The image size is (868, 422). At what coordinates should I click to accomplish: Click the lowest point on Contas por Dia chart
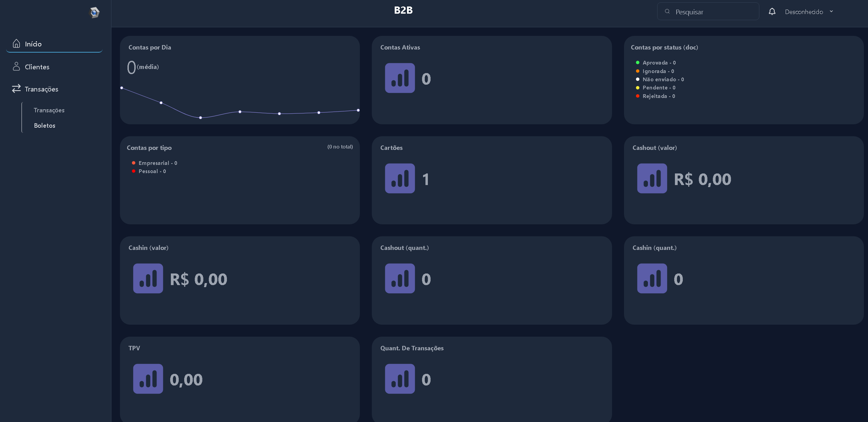(x=201, y=118)
